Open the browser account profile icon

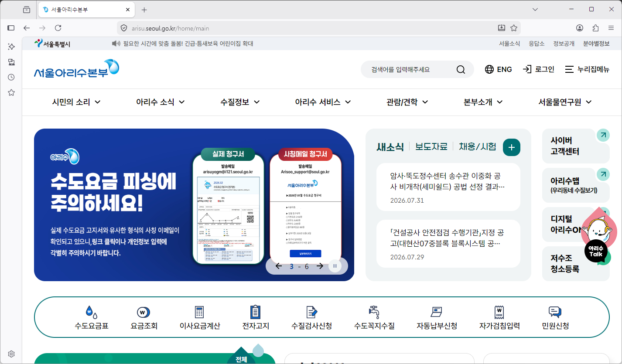[x=580, y=28]
